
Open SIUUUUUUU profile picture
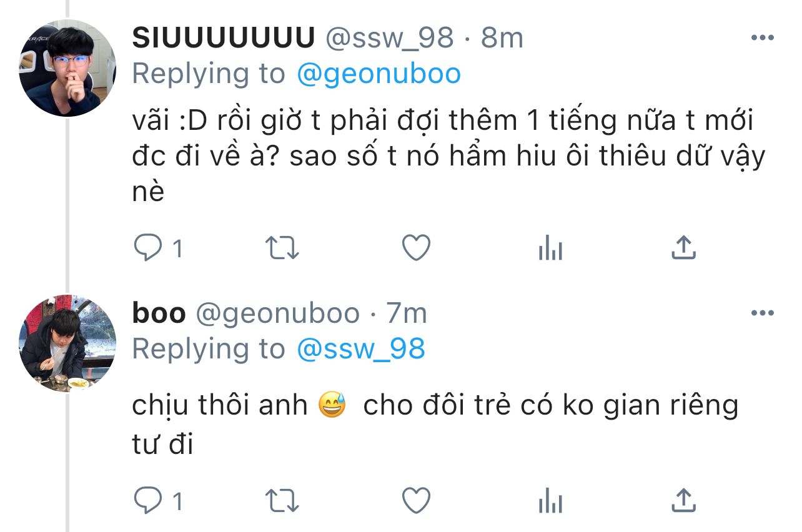67,68
